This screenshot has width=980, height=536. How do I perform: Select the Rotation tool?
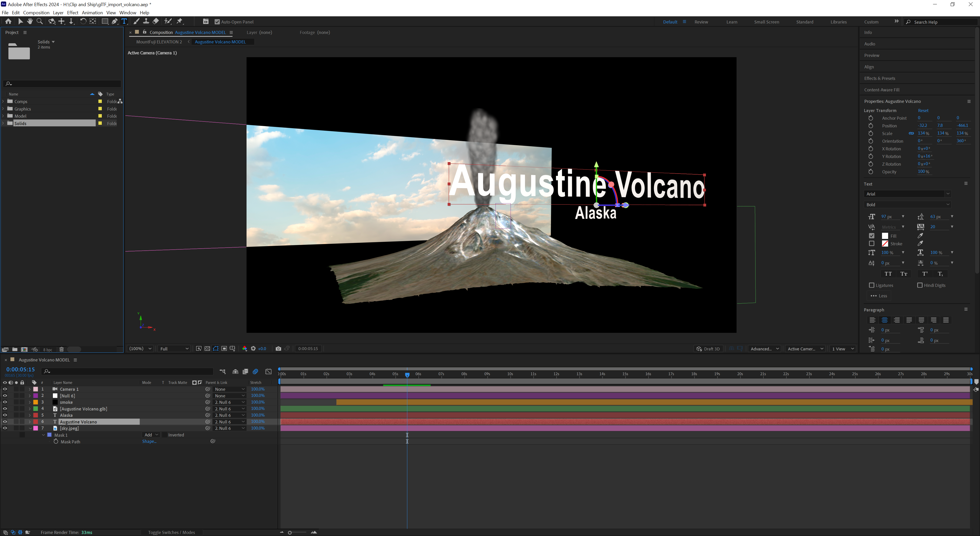pos(83,21)
